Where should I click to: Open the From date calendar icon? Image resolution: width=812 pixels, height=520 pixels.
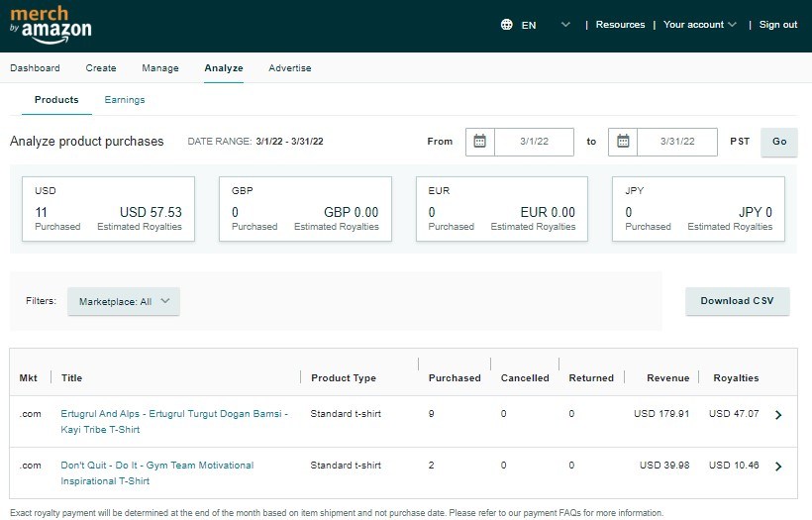480,142
